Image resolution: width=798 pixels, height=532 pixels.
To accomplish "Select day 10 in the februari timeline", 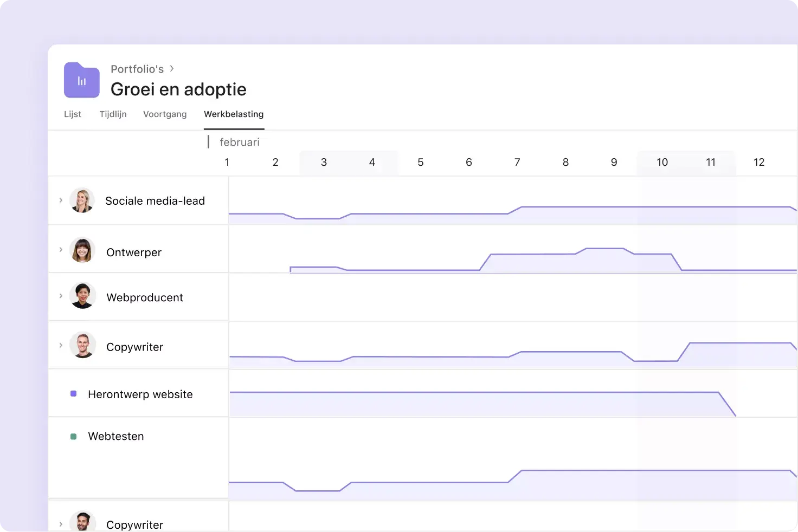I will (662, 163).
